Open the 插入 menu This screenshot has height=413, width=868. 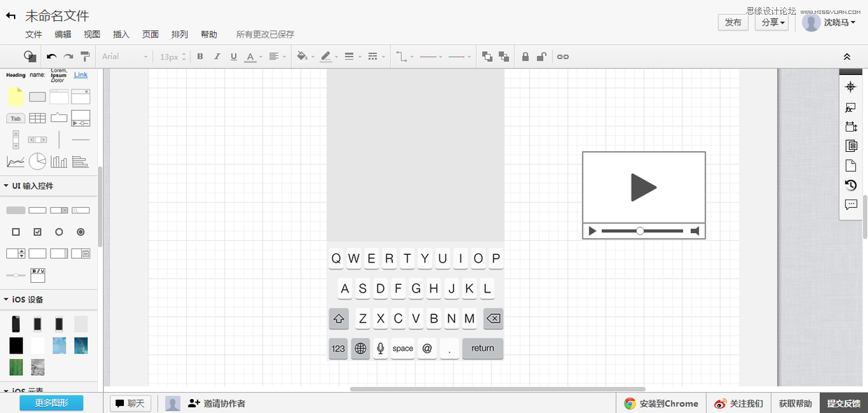click(x=121, y=34)
